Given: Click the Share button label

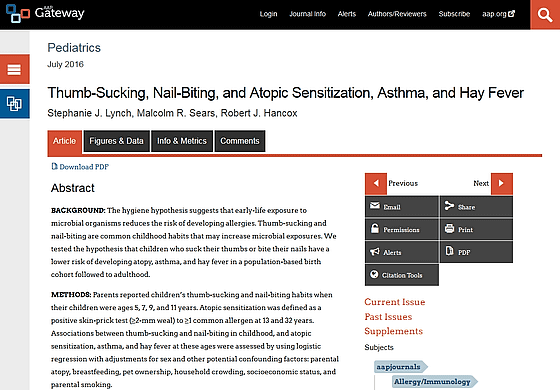Looking at the screenshot, I should coord(466,207).
